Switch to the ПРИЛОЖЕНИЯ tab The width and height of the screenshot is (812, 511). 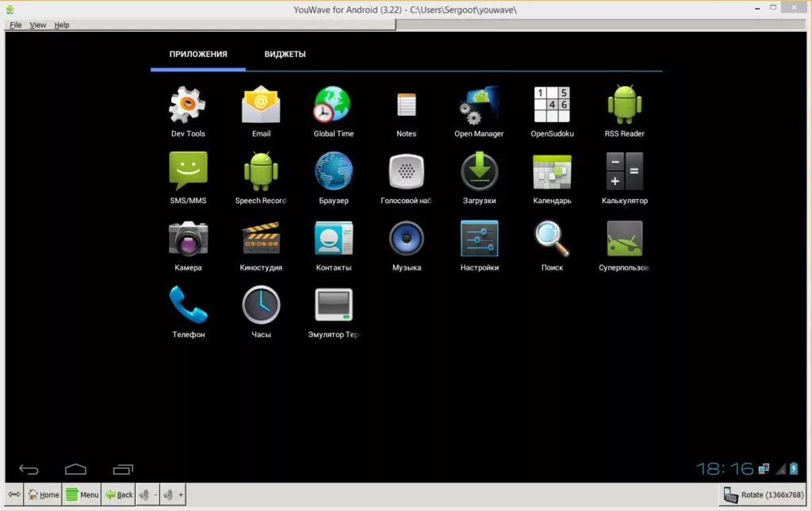click(x=198, y=54)
